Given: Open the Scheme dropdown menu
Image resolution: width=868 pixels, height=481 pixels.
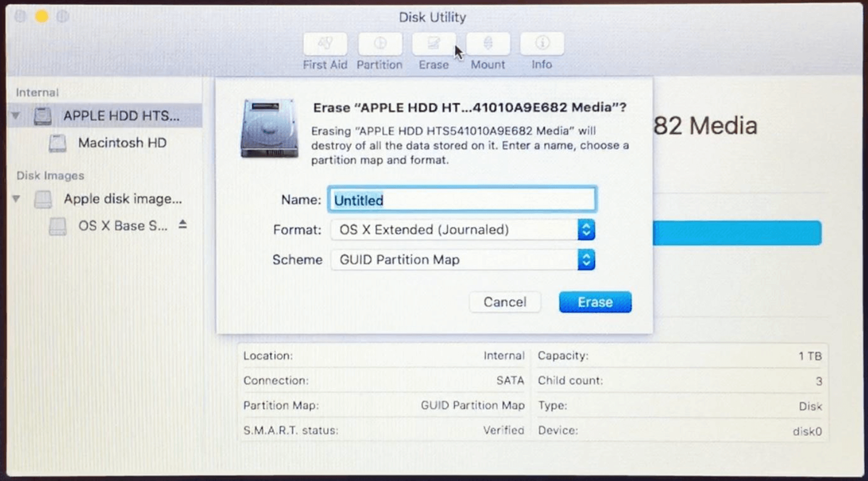Looking at the screenshot, I should point(586,260).
